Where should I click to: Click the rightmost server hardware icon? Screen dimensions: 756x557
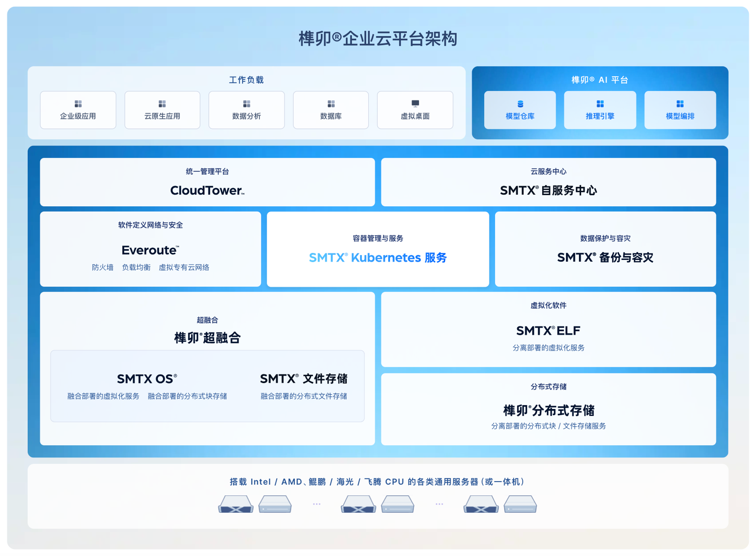(520, 504)
